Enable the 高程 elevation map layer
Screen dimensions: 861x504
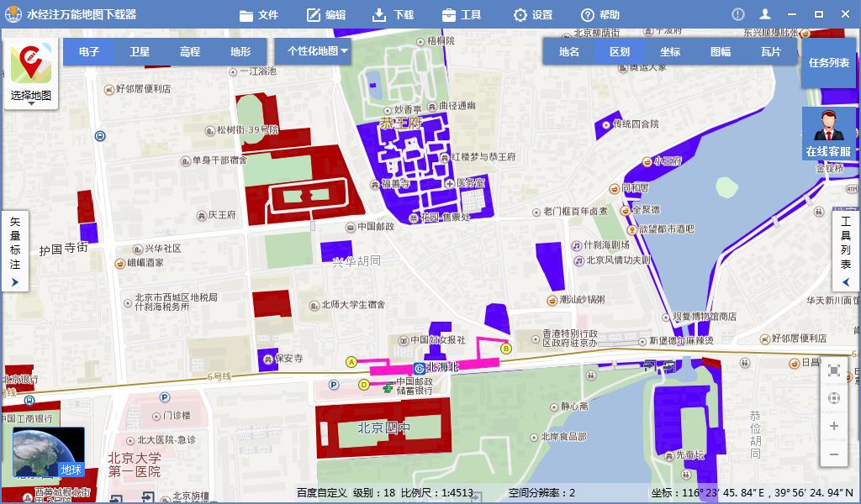(188, 51)
